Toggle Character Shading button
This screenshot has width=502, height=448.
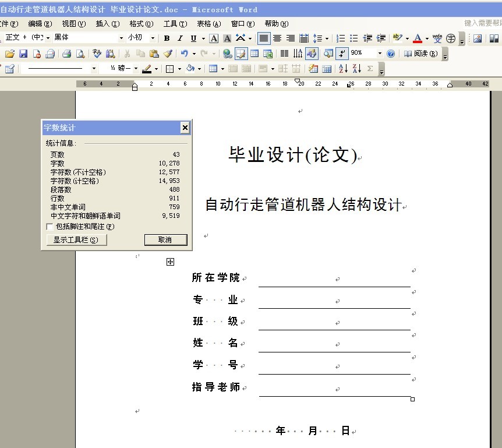[227, 38]
